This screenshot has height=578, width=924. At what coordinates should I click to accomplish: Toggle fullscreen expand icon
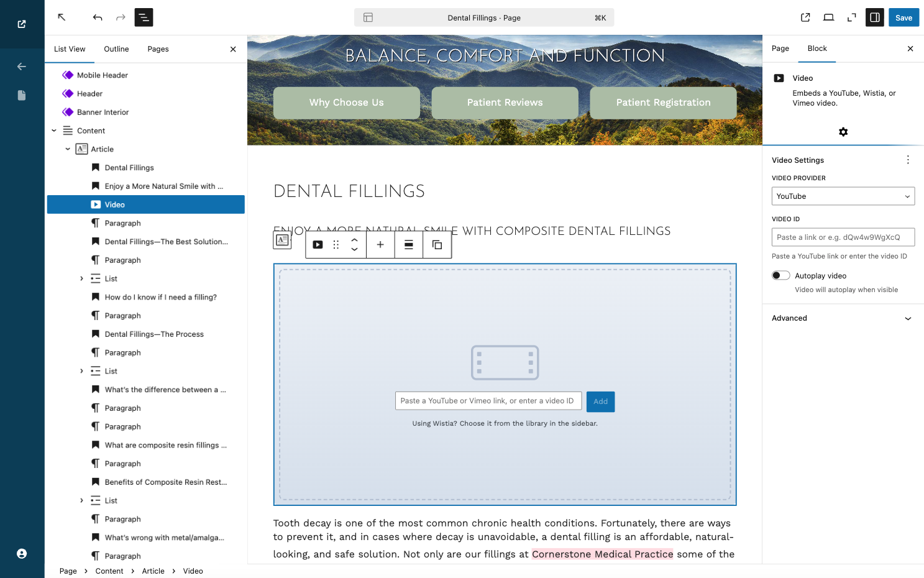coord(851,17)
